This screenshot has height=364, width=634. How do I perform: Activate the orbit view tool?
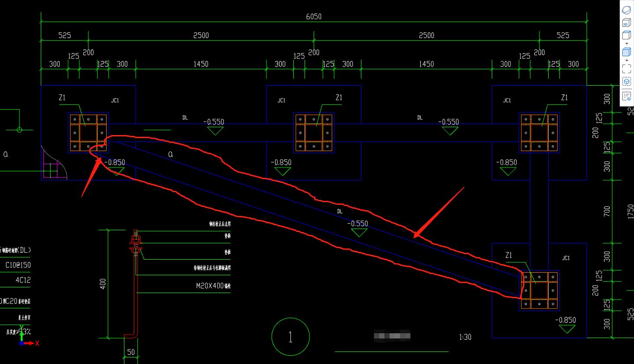(627, 10)
